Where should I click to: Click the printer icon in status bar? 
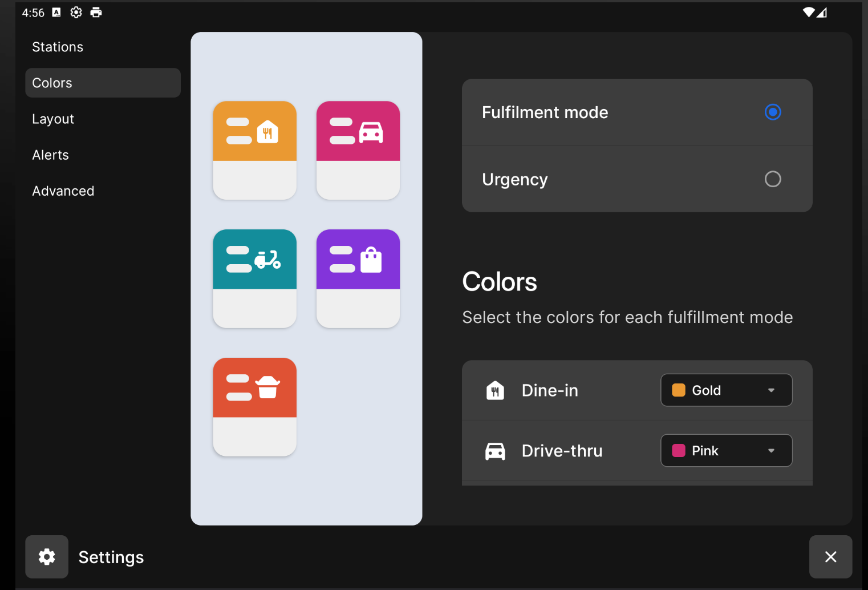click(96, 13)
